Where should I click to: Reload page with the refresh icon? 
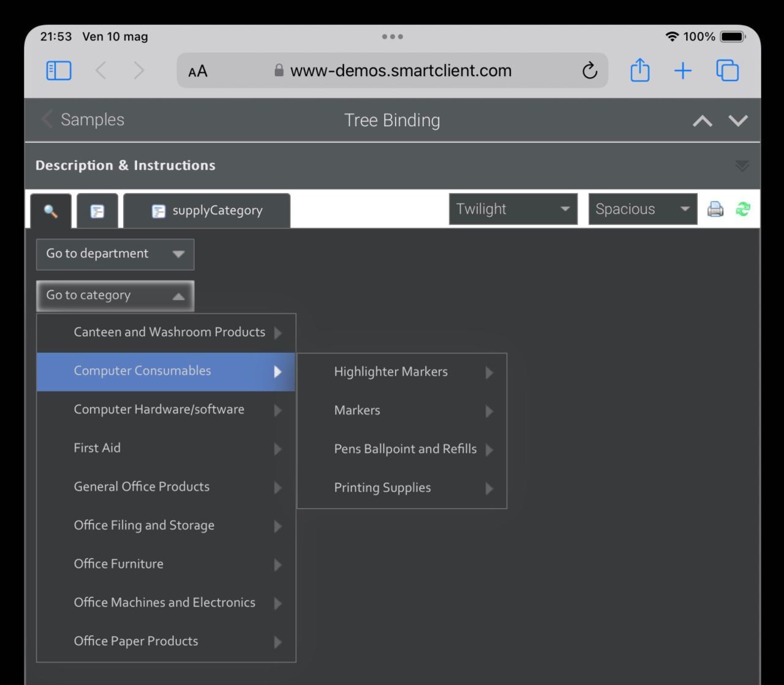coord(589,70)
